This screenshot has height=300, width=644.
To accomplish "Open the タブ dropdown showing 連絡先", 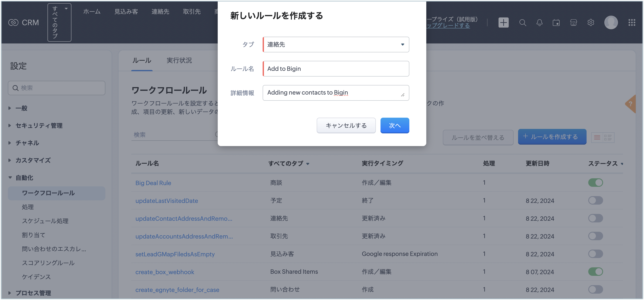I will pos(336,45).
